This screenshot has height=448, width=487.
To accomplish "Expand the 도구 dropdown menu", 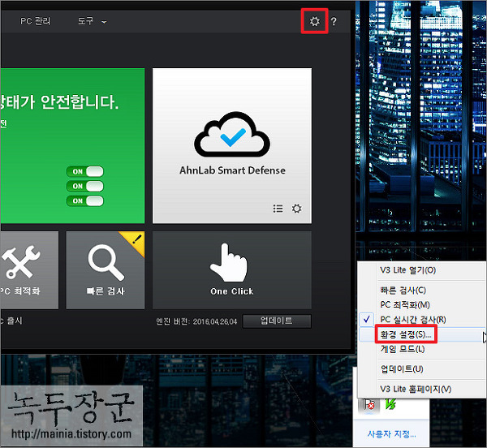I will click(92, 21).
